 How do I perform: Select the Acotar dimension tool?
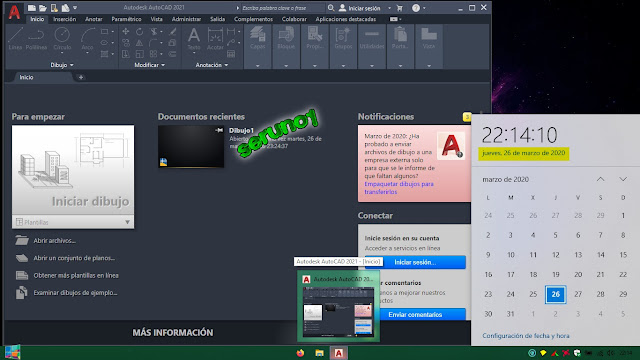pyautogui.click(x=215, y=38)
